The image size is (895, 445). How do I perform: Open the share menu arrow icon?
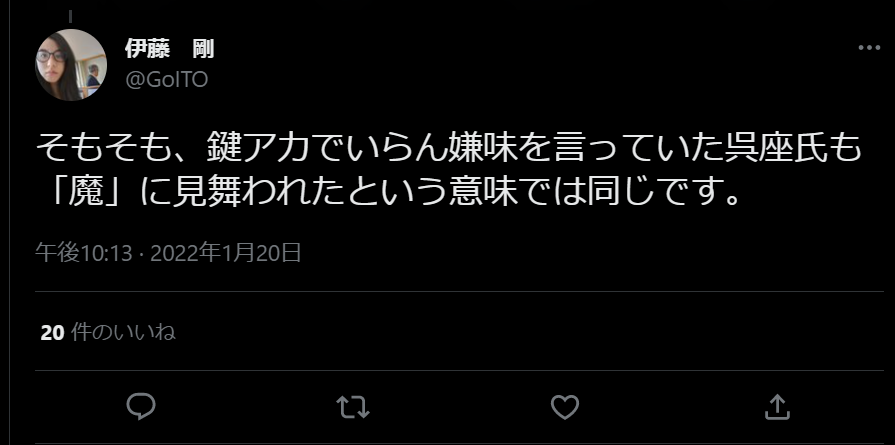coord(777,407)
